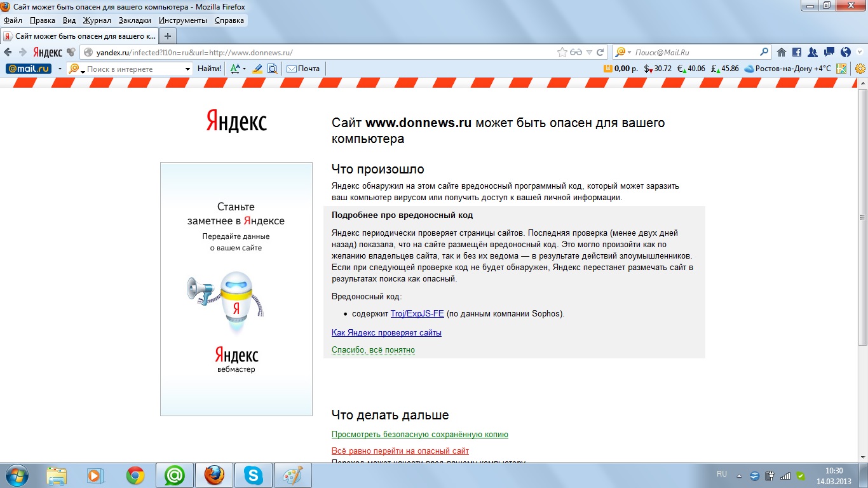868x488 pixels.
Task: Reload the page with the refresh icon
Action: click(600, 53)
